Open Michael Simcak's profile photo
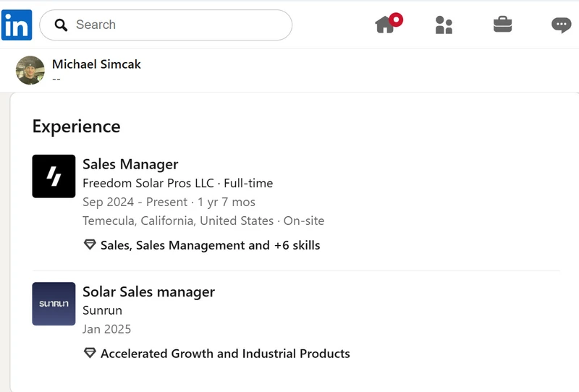This screenshot has width=579, height=392. coord(30,70)
